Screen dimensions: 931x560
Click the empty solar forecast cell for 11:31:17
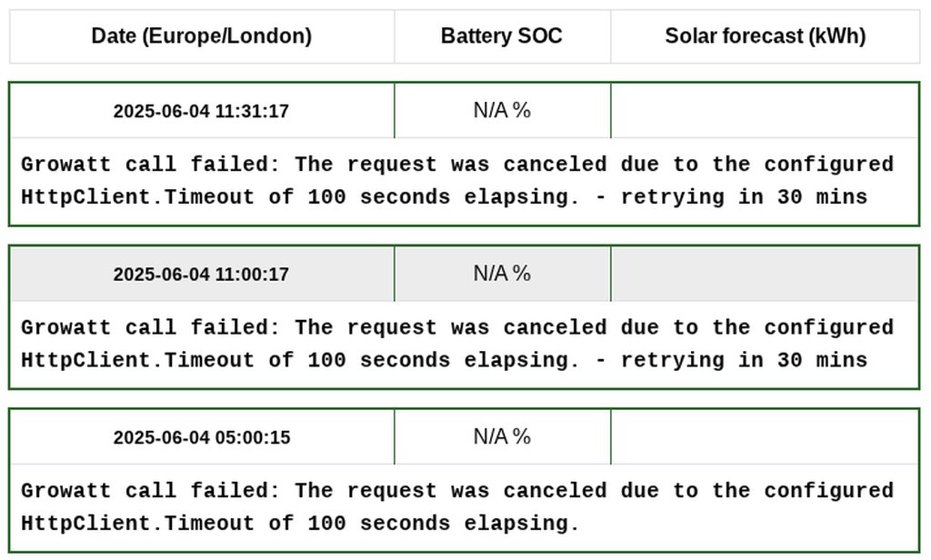click(x=765, y=111)
